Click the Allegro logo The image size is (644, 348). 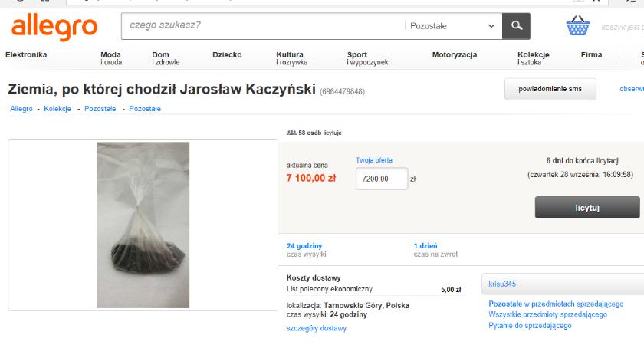coord(54,28)
